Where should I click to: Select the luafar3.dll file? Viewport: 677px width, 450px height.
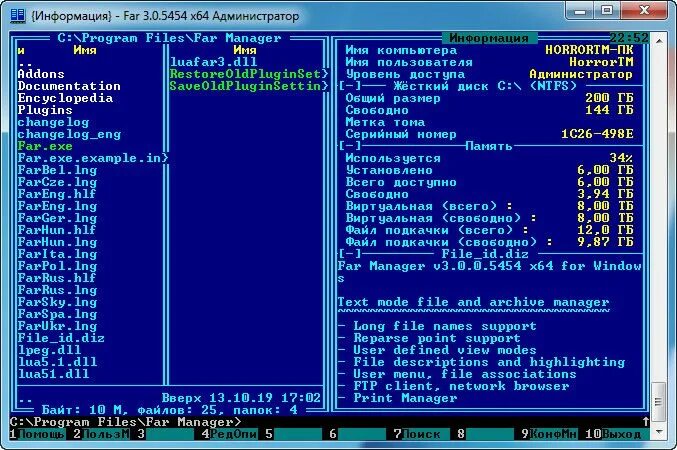click(x=213, y=62)
